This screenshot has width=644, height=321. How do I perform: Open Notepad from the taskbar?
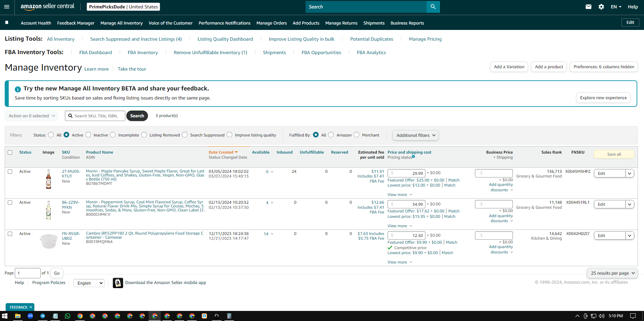click(x=55, y=316)
